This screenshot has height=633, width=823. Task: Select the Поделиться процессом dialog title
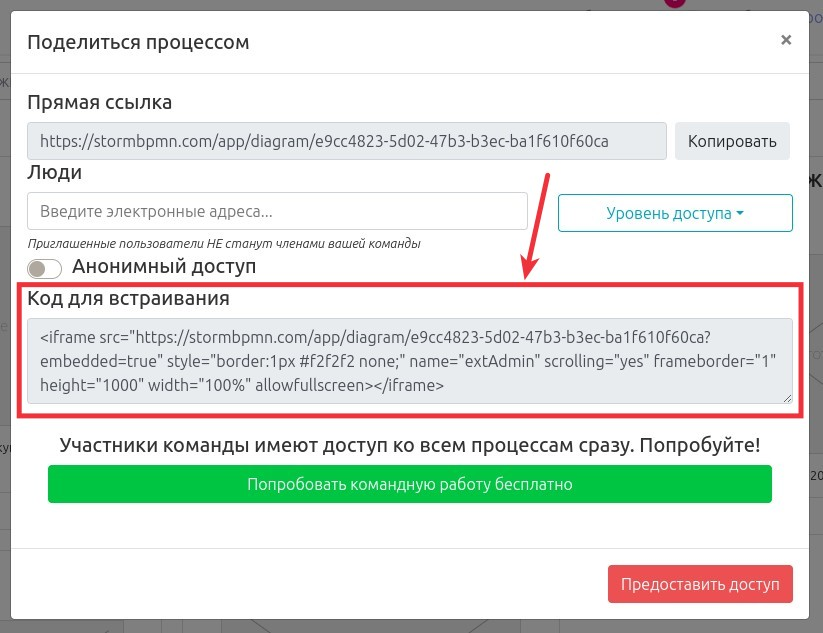(x=139, y=43)
